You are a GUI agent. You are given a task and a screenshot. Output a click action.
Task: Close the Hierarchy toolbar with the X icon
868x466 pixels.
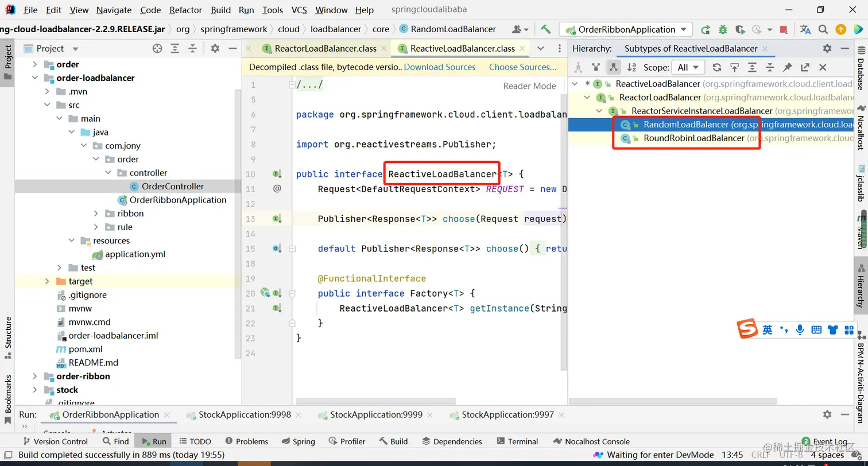(x=823, y=67)
